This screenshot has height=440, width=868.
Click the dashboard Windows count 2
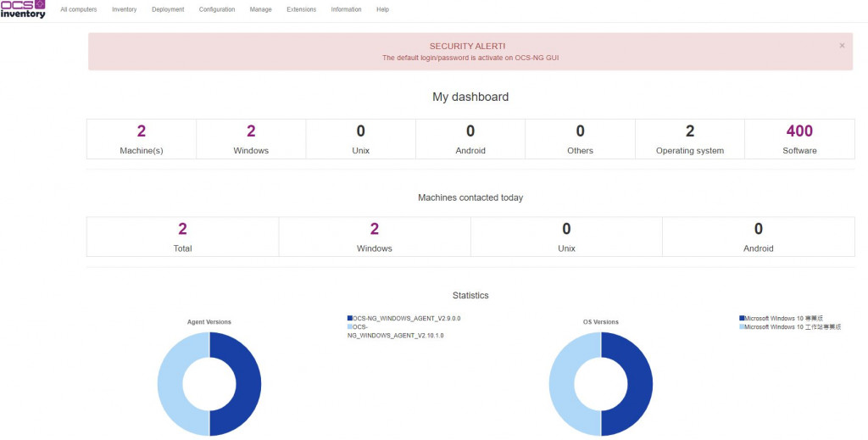251,131
